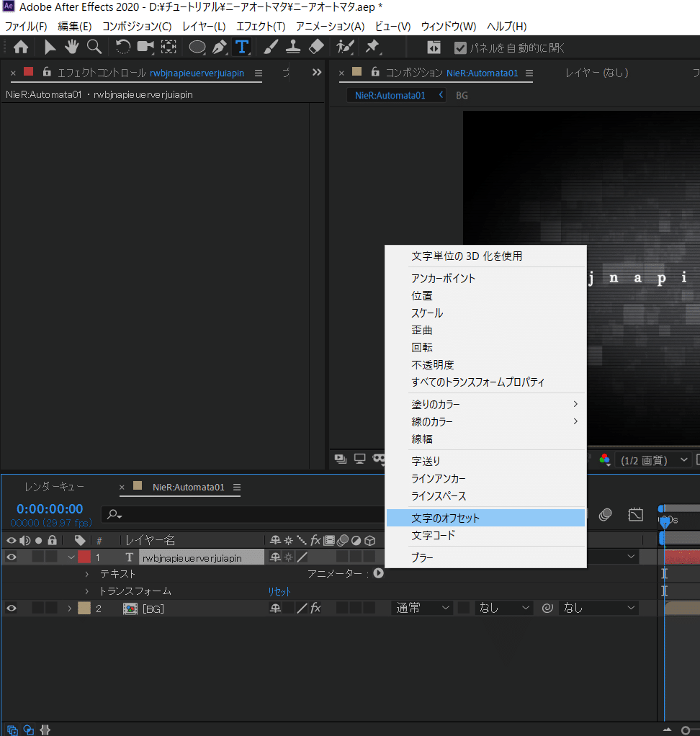The width and height of the screenshot is (700, 736).
Task: Select the Brush tool
Action: pos(269,48)
